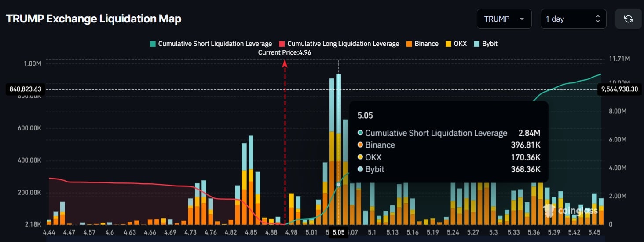Click the highlighted point on green curve
This screenshot has width=644, height=242.
(338, 185)
